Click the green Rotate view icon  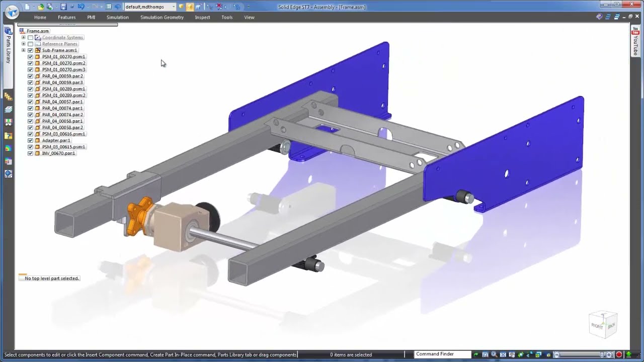[x=521, y=354]
